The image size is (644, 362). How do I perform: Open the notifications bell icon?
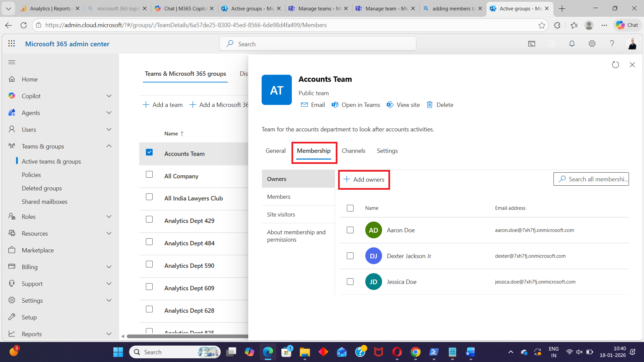pos(572,44)
